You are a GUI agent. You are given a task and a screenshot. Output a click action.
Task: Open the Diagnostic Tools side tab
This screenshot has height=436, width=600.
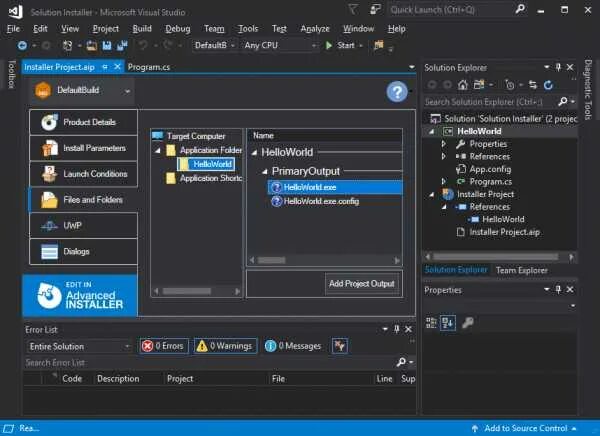[x=588, y=89]
